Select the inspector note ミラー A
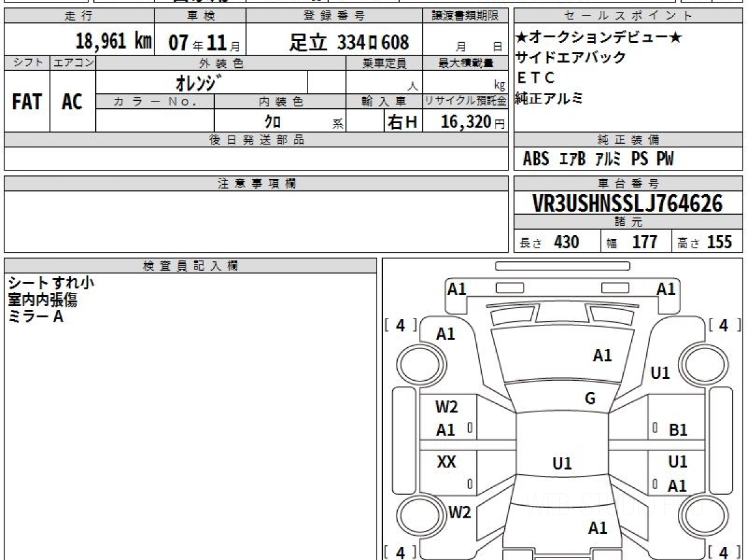 point(35,316)
